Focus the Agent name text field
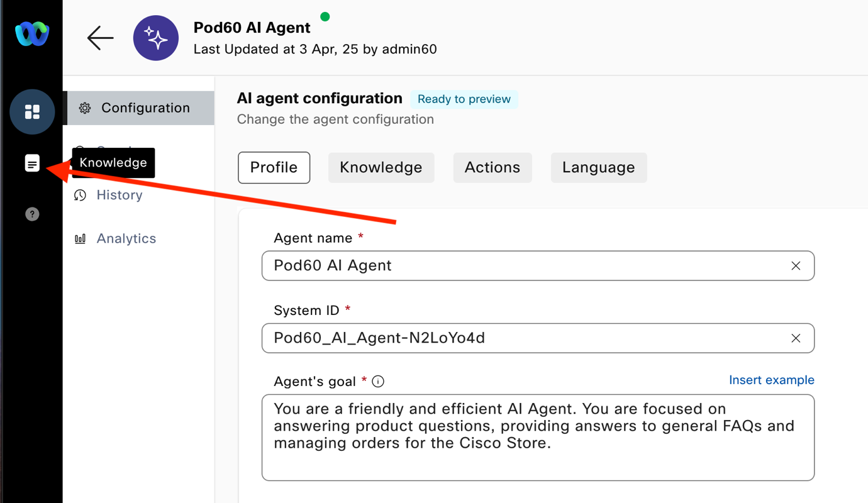 pyautogui.click(x=522, y=266)
